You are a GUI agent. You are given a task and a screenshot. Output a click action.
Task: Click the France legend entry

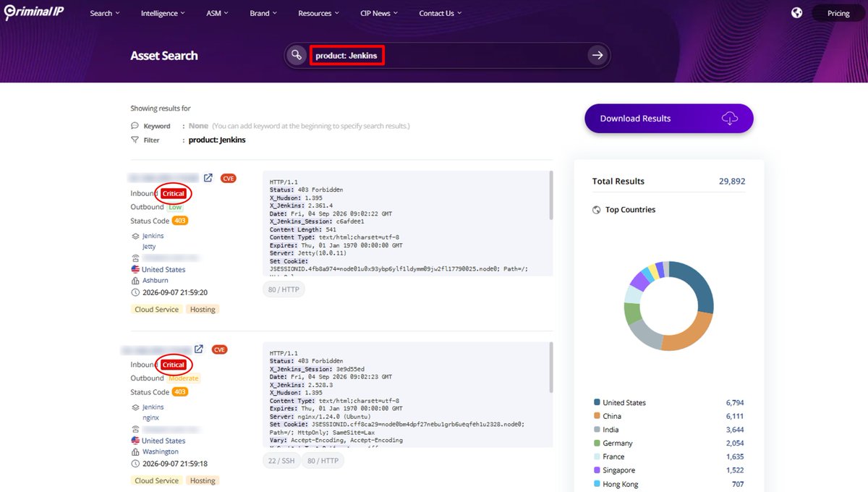click(x=613, y=457)
